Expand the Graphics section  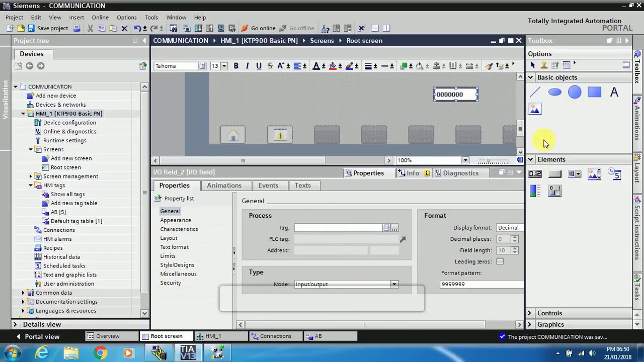coord(529,324)
